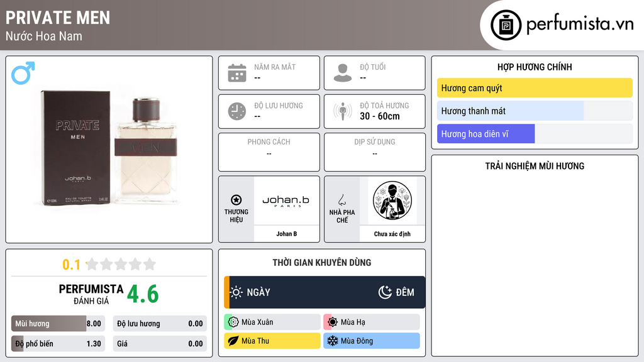Click the 30 - 60cm sillage value
Viewport: 644px width, 362px height.
pos(380,116)
